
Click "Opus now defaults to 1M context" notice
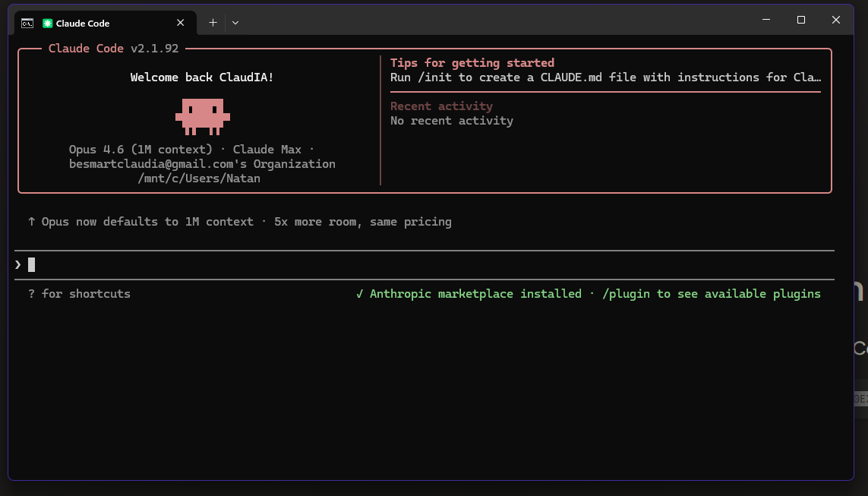click(x=239, y=222)
